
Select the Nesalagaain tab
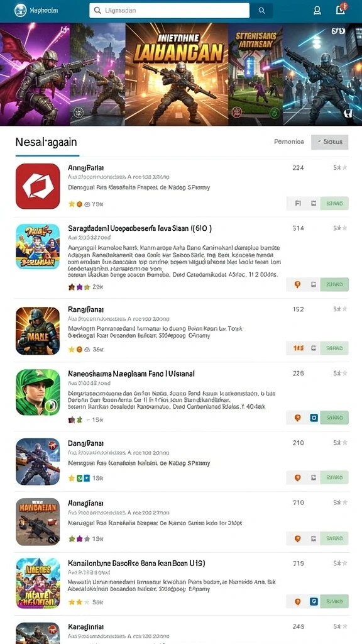[x=46, y=143]
